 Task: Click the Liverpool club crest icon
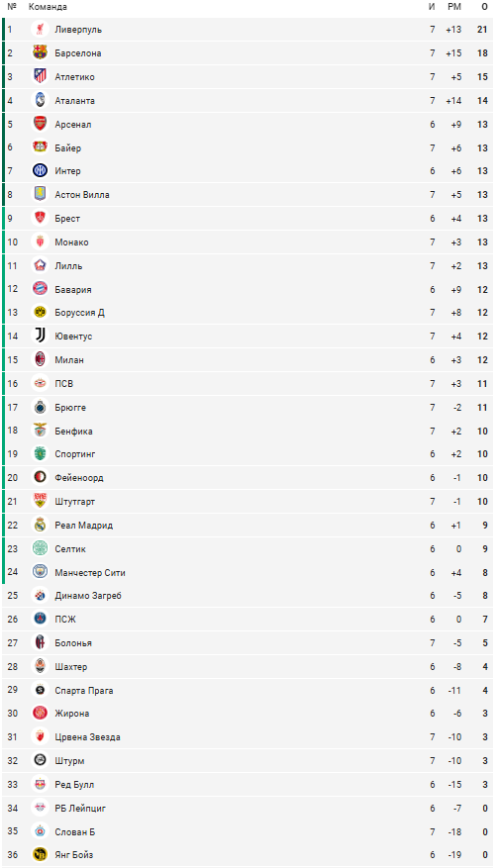click(x=40, y=30)
